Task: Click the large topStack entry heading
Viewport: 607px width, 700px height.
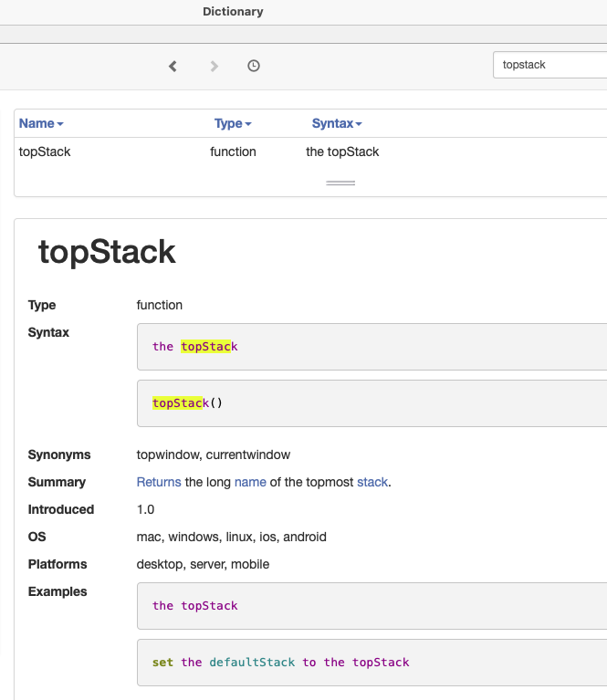Action: click(107, 252)
